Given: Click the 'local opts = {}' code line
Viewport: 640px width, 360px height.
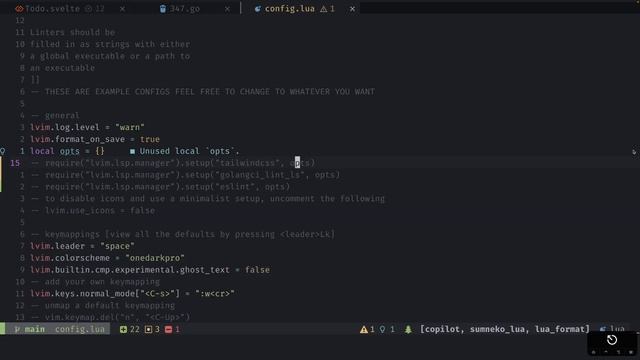Looking at the screenshot, I should (67, 151).
